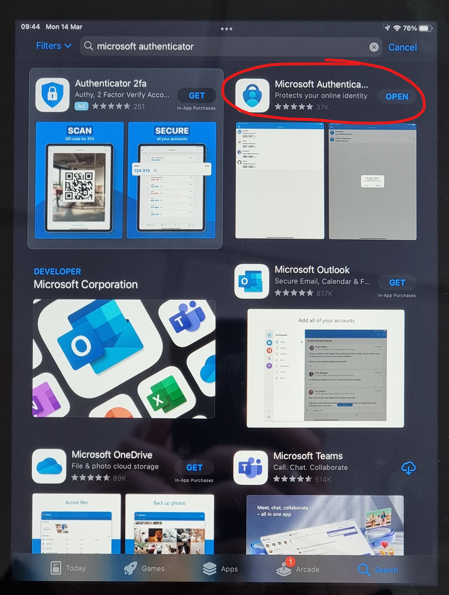View OneDrive Access files screenshot
The height and width of the screenshot is (595, 449).
click(x=77, y=524)
